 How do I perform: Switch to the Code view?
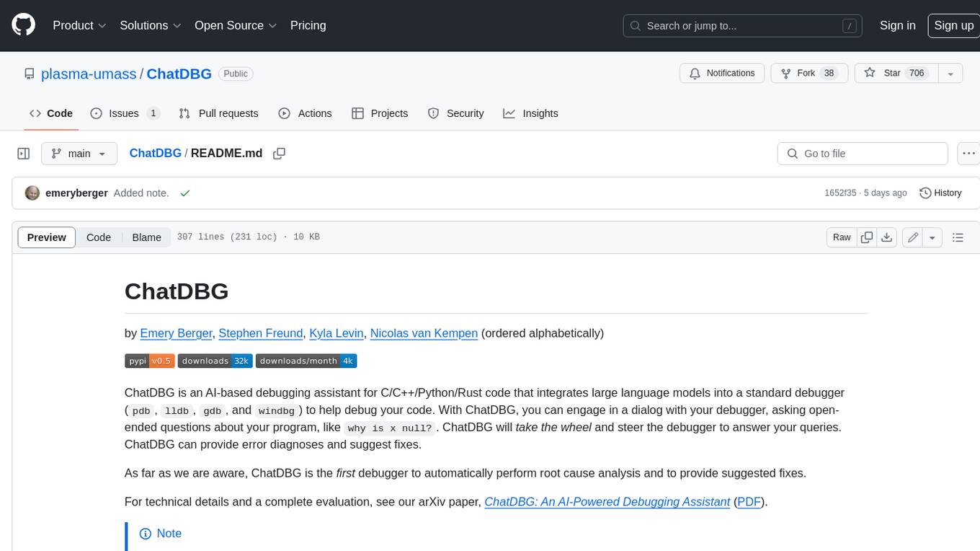tap(99, 237)
